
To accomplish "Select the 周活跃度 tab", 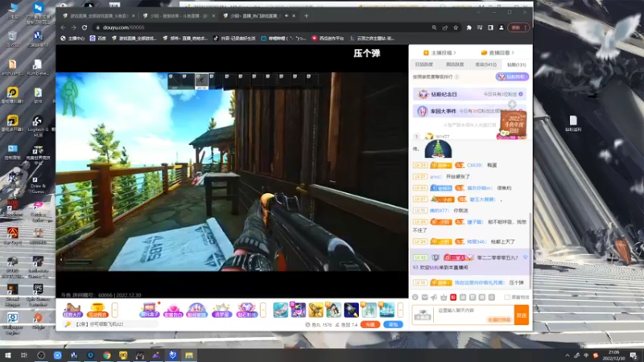I will pyautogui.click(x=455, y=64).
